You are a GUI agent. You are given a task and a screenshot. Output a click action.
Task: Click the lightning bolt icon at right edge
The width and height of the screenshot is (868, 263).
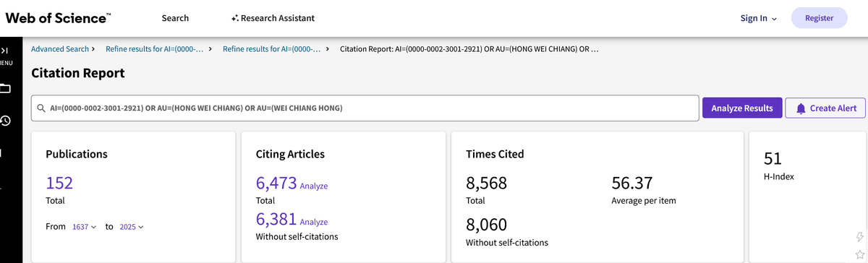click(x=859, y=238)
